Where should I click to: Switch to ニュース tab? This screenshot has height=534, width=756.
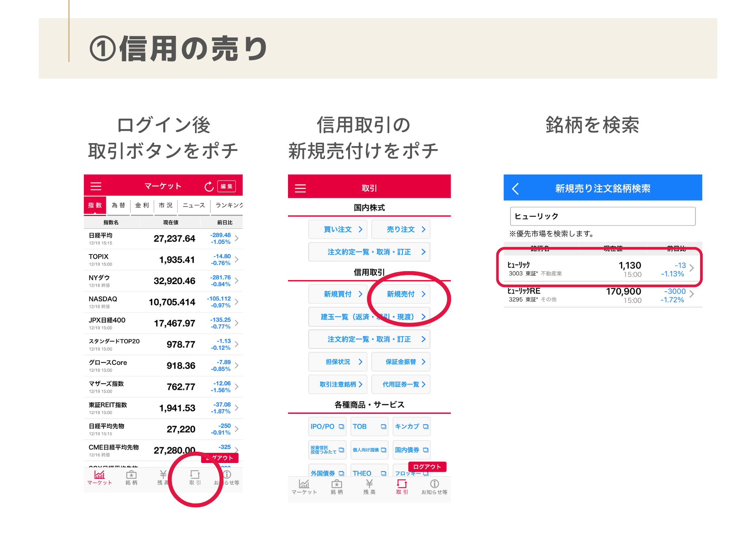click(194, 205)
